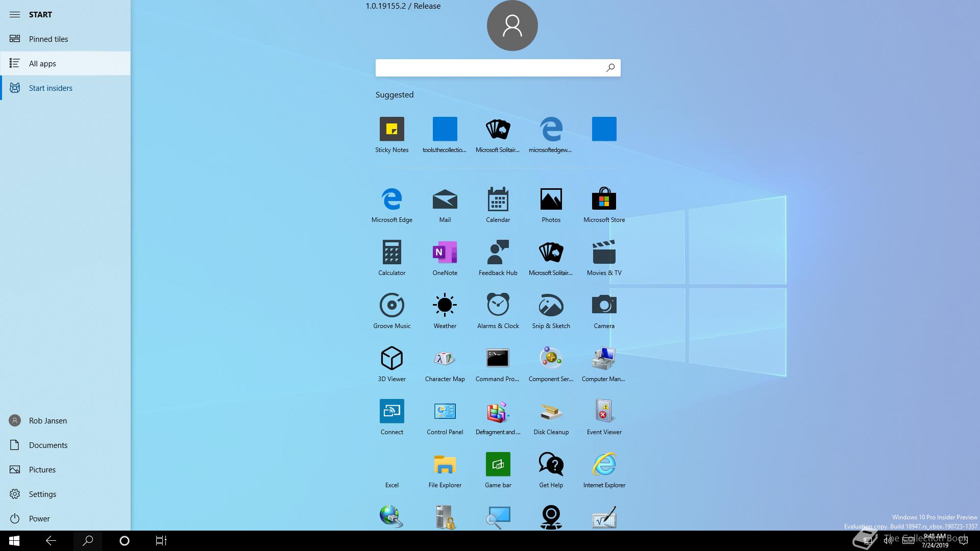The image size is (980, 551).
Task: Open touch keyboard from system tray
Action: [x=908, y=541]
